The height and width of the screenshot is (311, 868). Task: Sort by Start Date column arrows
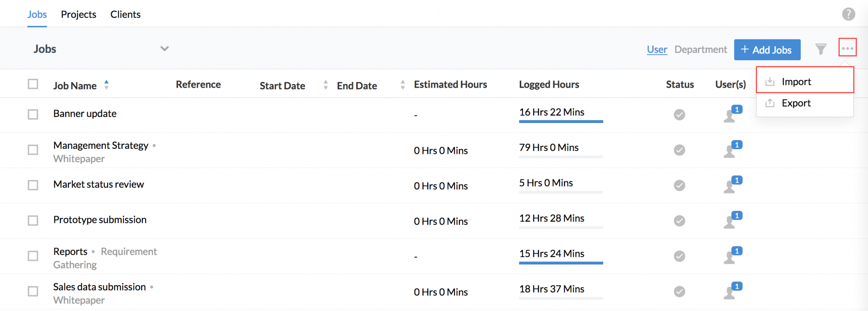point(325,85)
